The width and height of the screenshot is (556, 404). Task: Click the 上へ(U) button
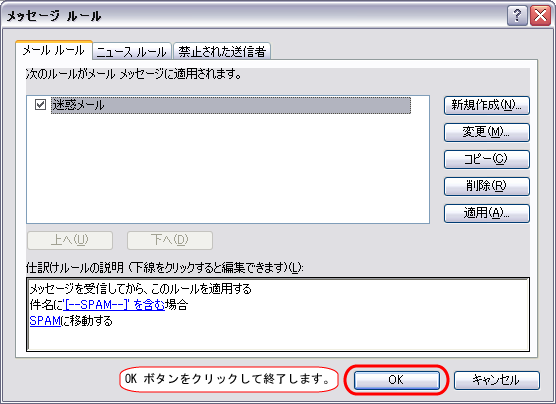[70, 240]
